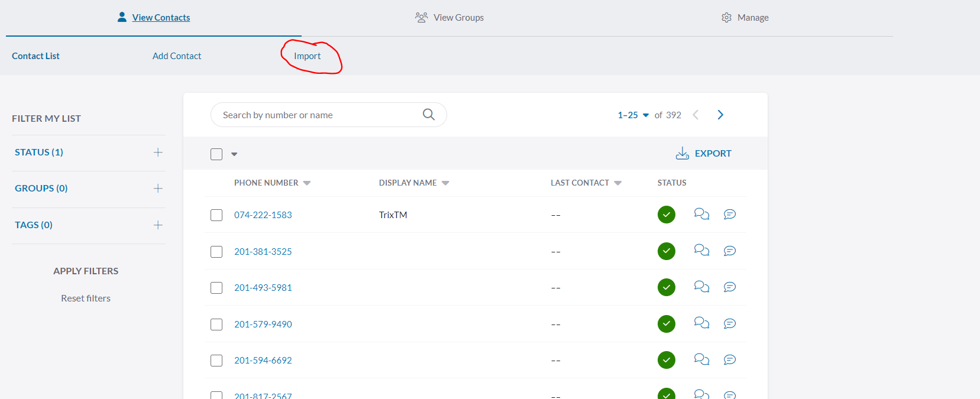The width and height of the screenshot is (980, 399).
Task: Select checkbox for 201-579-9490
Action: click(216, 325)
